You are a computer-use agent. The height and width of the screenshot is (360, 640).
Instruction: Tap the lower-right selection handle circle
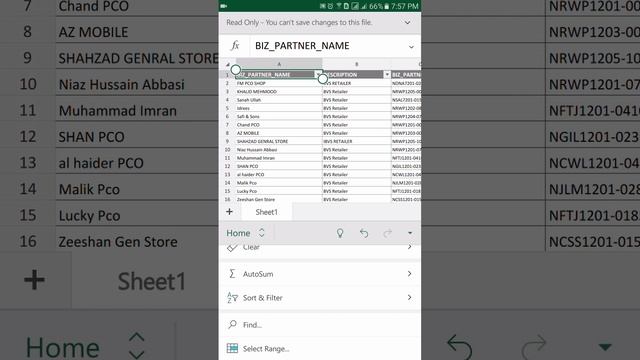[322, 79]
